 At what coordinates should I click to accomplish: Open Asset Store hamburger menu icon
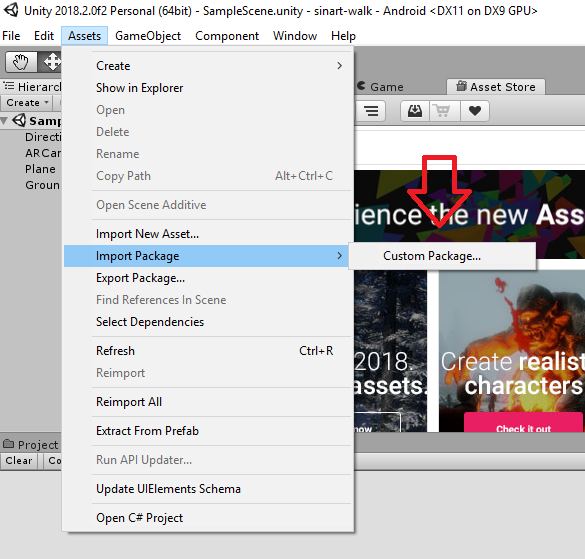[x=371, y=111]
